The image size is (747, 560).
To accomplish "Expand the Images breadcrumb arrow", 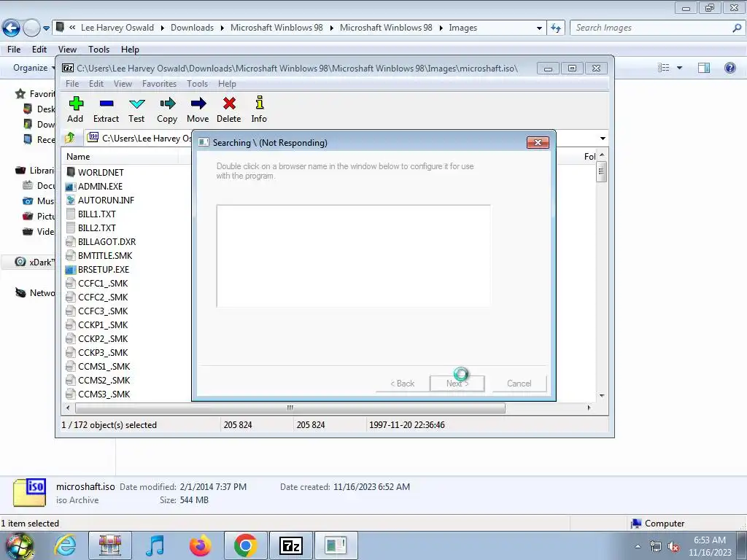I will [441, 28].
